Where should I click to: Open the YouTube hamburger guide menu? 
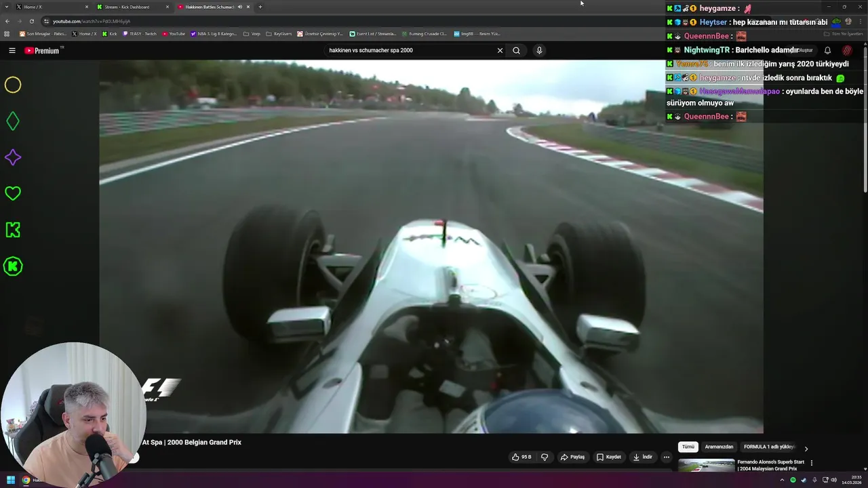[12, 50]
